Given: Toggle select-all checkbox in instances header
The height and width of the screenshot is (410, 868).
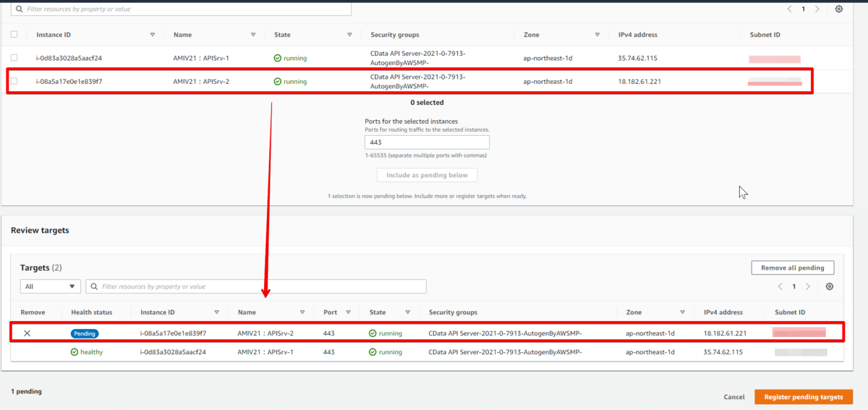Looking at the screenshot, I should pyautogui.click(x=14, y=34).
